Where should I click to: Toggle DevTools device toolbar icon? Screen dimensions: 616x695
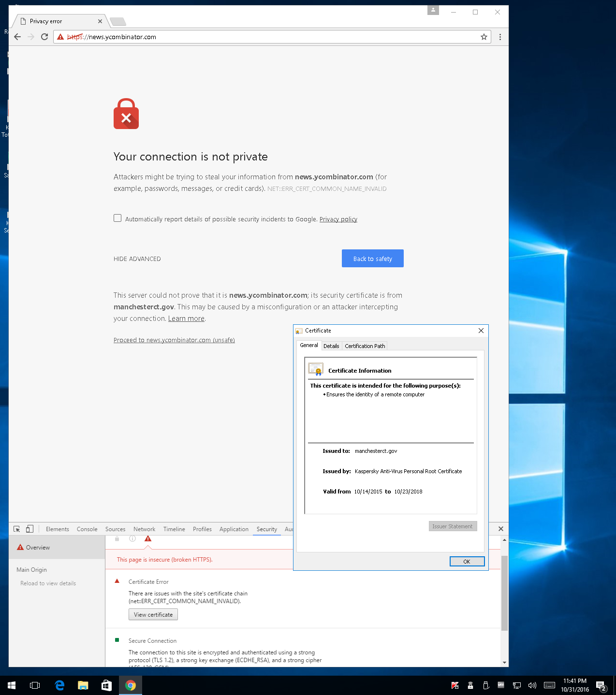(30, 529)
